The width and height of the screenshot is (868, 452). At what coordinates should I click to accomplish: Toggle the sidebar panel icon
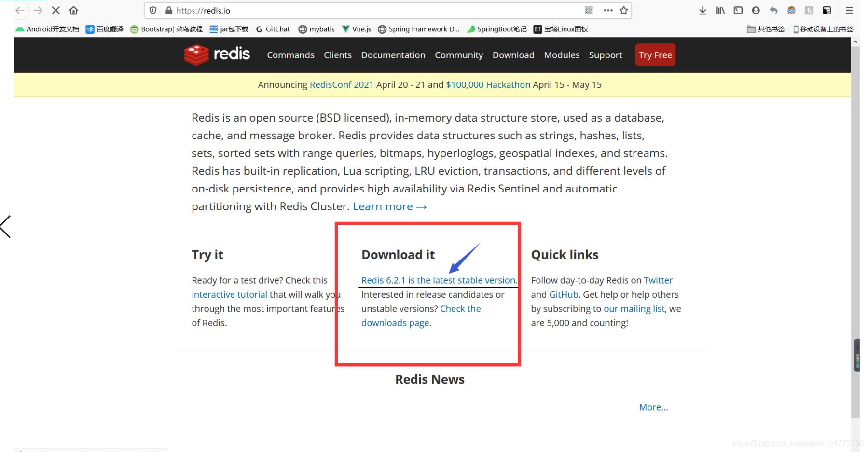738,10
